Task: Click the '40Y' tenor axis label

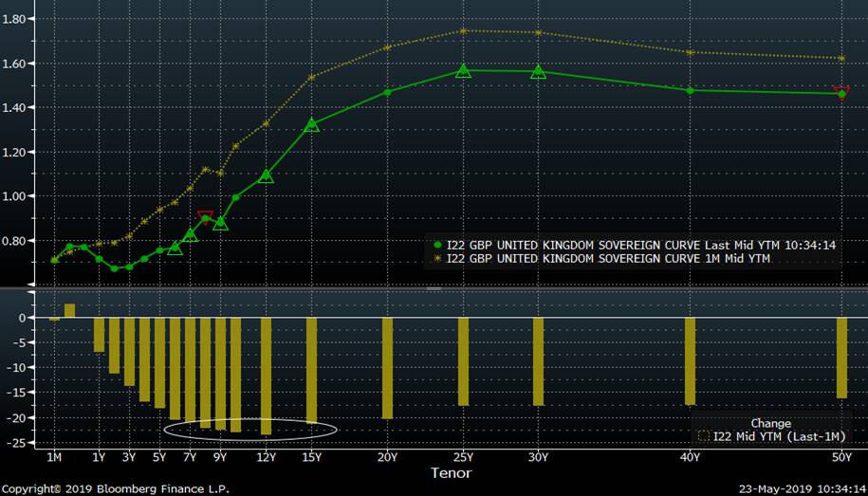Action: 691,457
